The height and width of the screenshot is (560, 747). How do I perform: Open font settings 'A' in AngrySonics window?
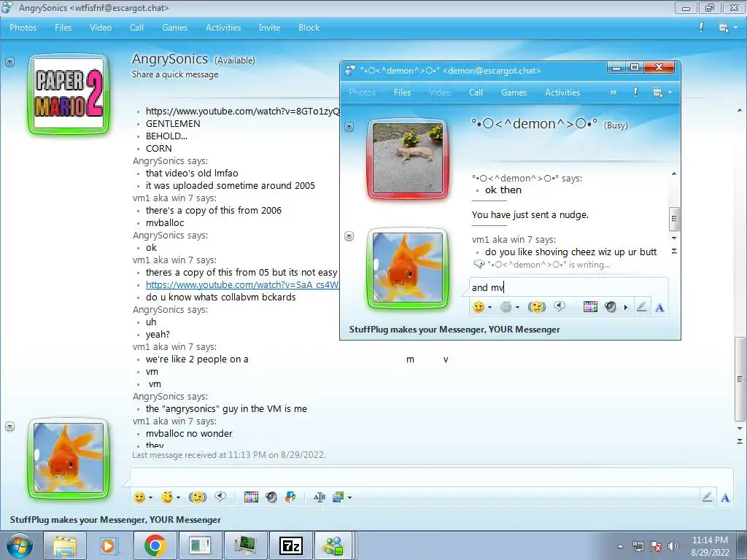coord(726,497)
